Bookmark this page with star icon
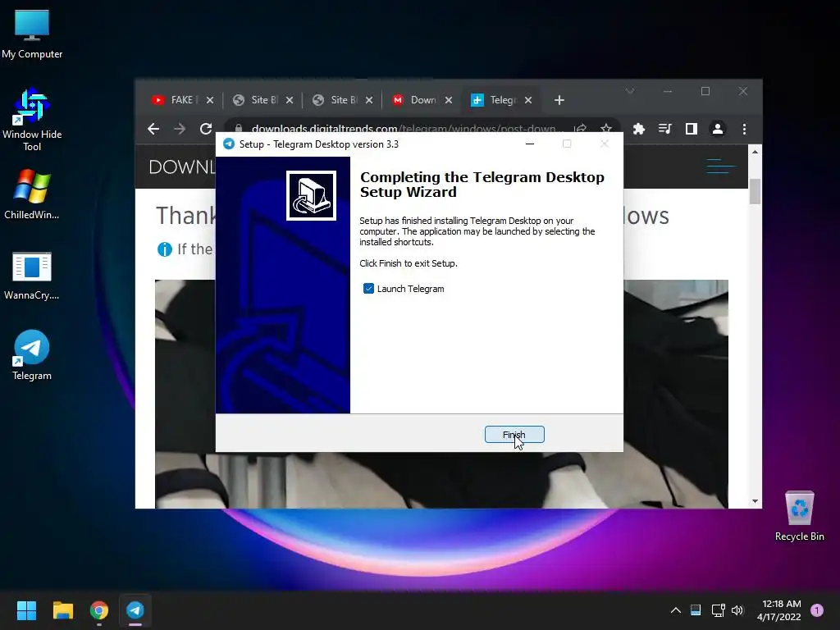This screenshot has width=840, height=630. pos(606,128)
